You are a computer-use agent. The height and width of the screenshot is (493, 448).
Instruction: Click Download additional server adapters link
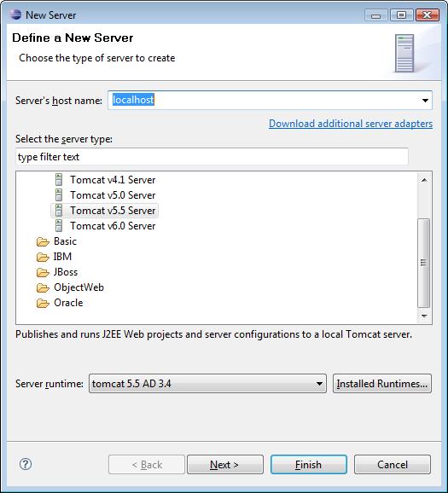coord(351,124)
